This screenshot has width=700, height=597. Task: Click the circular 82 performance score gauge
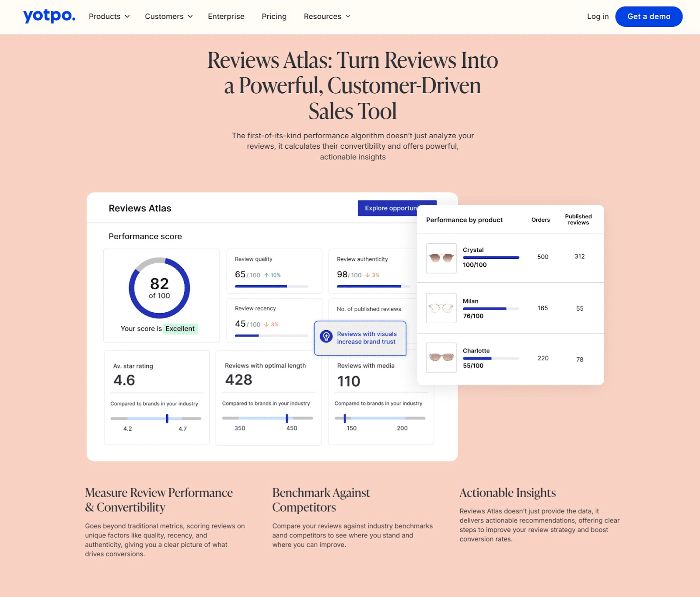(160, 289)
